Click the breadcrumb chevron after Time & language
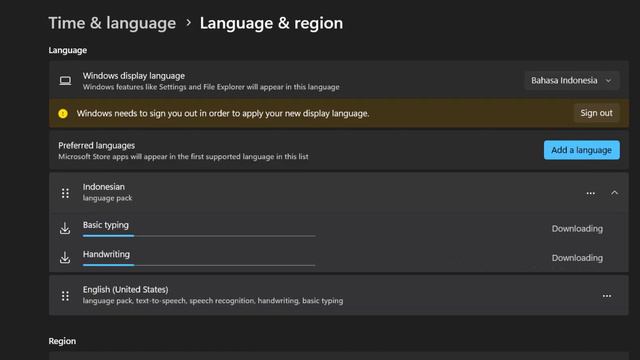The image size is (640, 360). pos(188,23)
